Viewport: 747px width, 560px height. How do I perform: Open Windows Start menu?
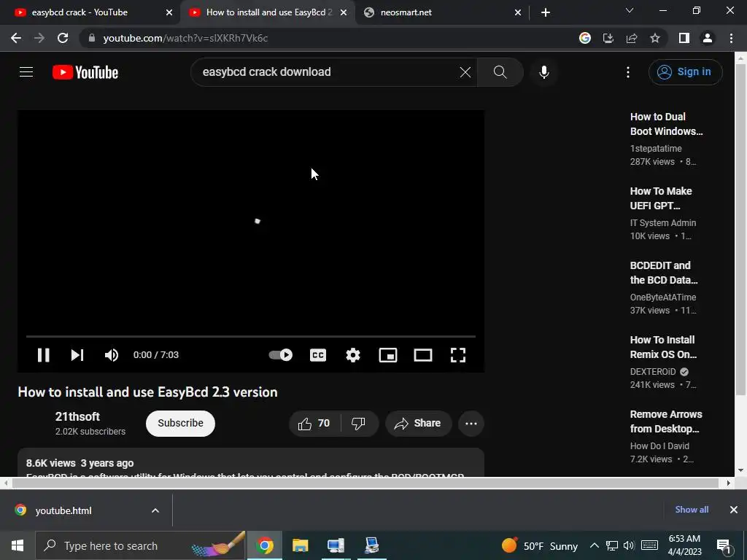click(18, 545)
